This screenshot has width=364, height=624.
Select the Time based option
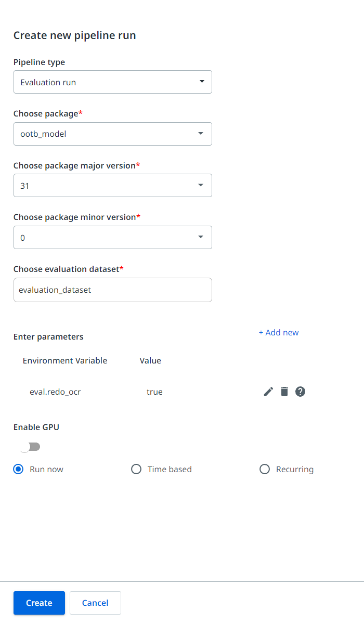136,469
